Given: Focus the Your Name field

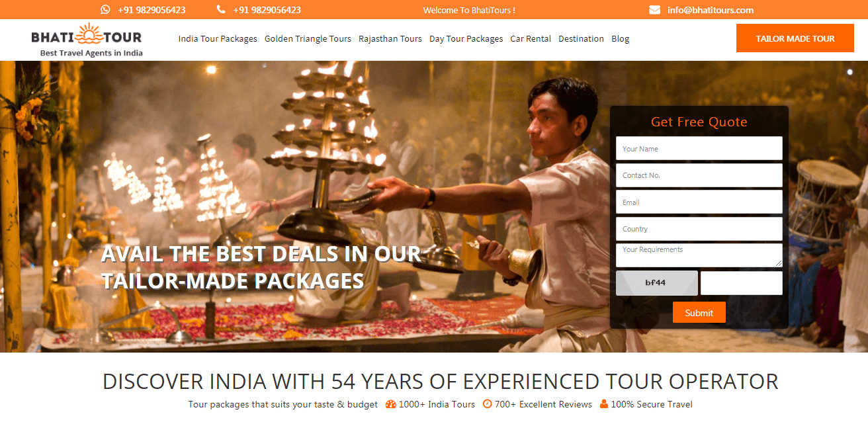Looking at the screenshot, I should coord(699,148).
